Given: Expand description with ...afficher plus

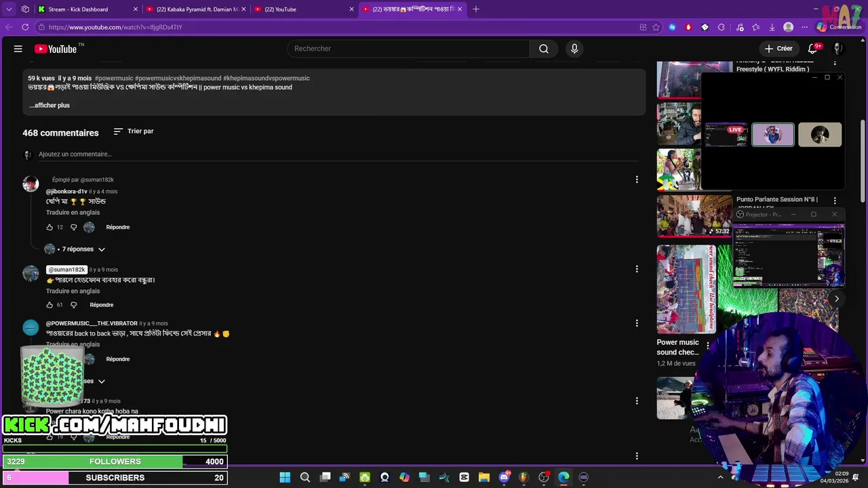Looking at the screenshot, I should (x=50, y=105).
